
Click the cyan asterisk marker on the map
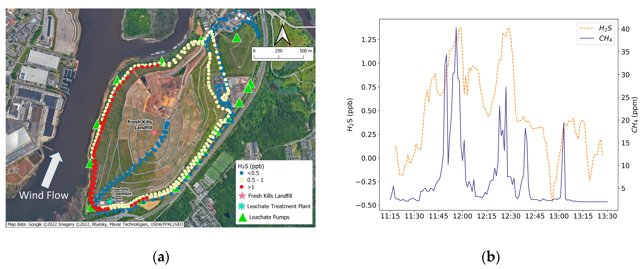[110, 201]
